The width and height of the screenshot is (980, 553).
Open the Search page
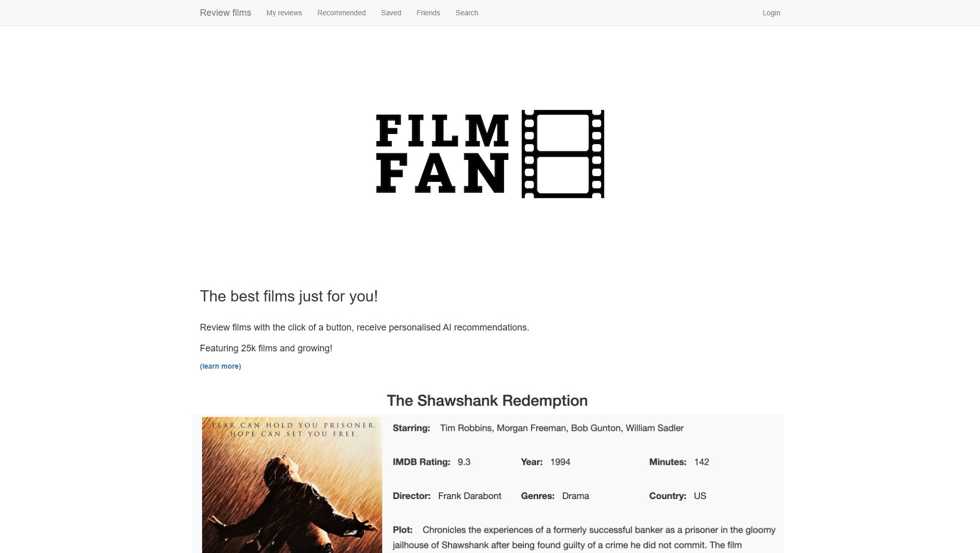pos(467,13)
